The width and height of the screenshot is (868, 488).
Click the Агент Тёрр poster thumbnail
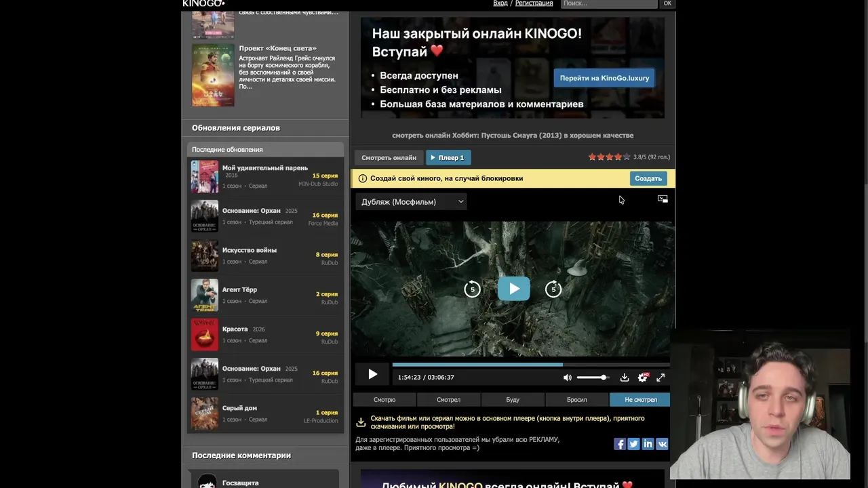click(205, 296)
